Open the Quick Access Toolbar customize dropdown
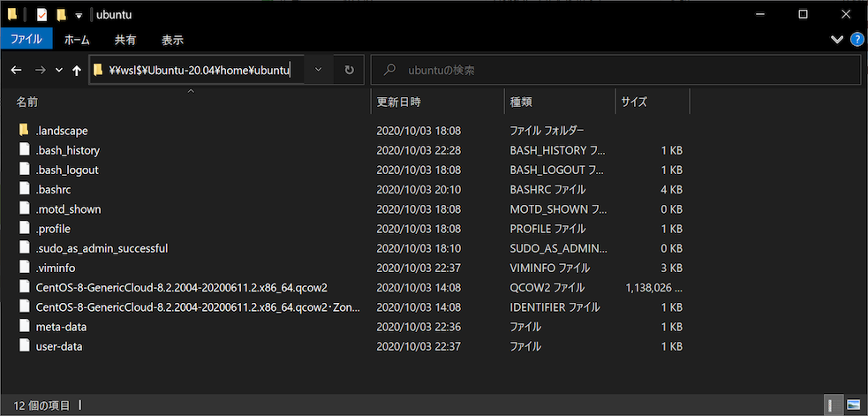 (79, 16)
